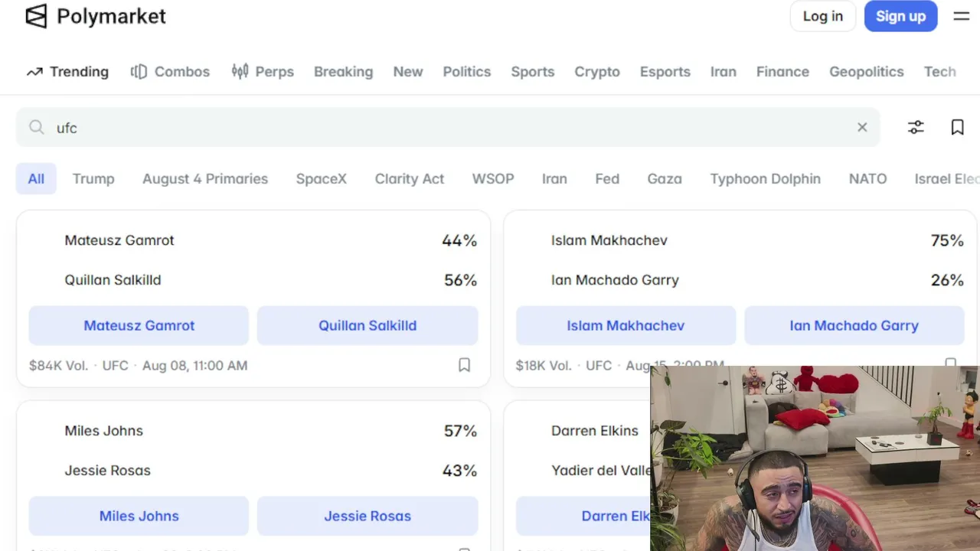Open saved bookmarks next to search
Screen dimensions: 980x551
957,127
